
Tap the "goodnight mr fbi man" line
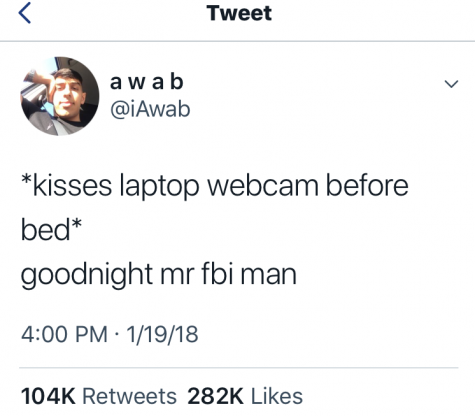[159, 275]
